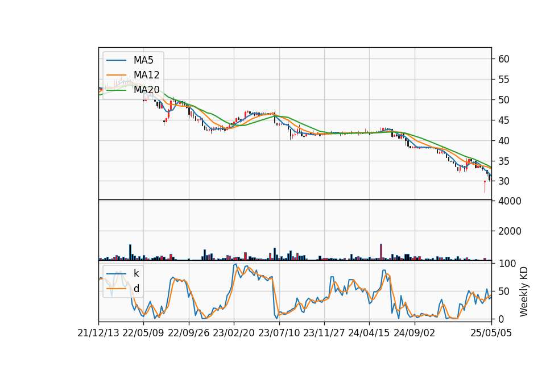Click the volume axis label 4000

510,201
